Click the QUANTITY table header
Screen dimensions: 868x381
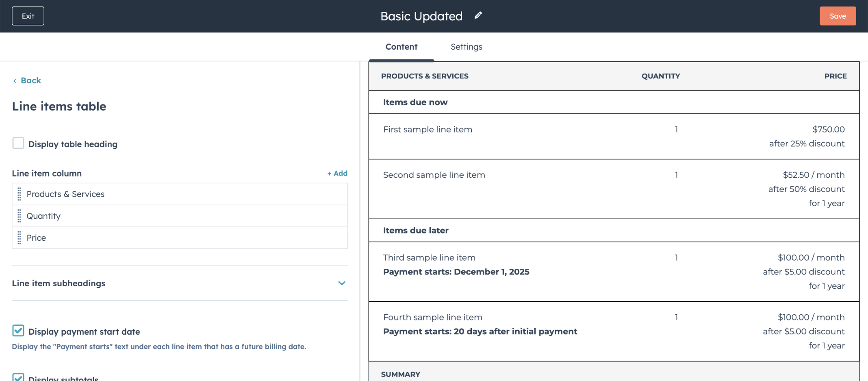point(661,76)
